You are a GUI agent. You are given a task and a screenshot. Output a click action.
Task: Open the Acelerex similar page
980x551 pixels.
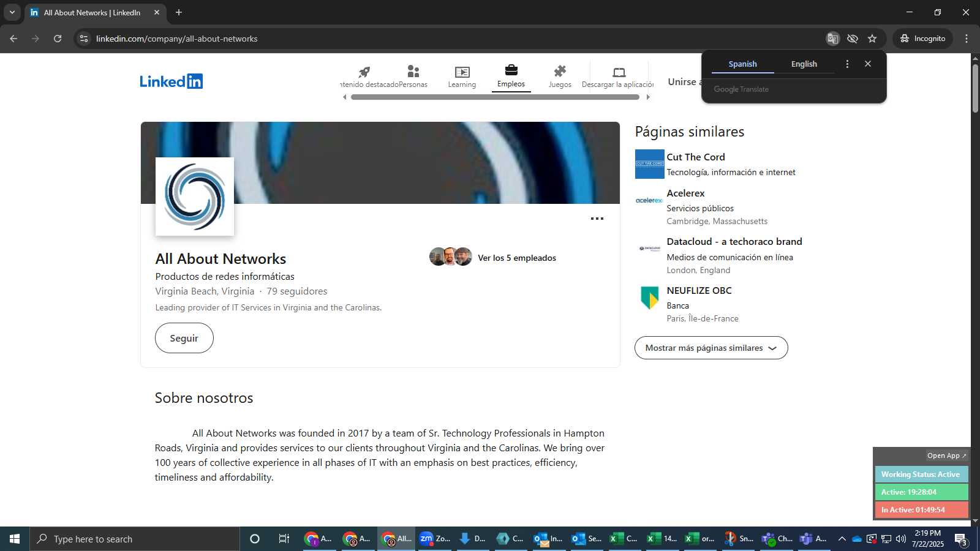[685, 193]
